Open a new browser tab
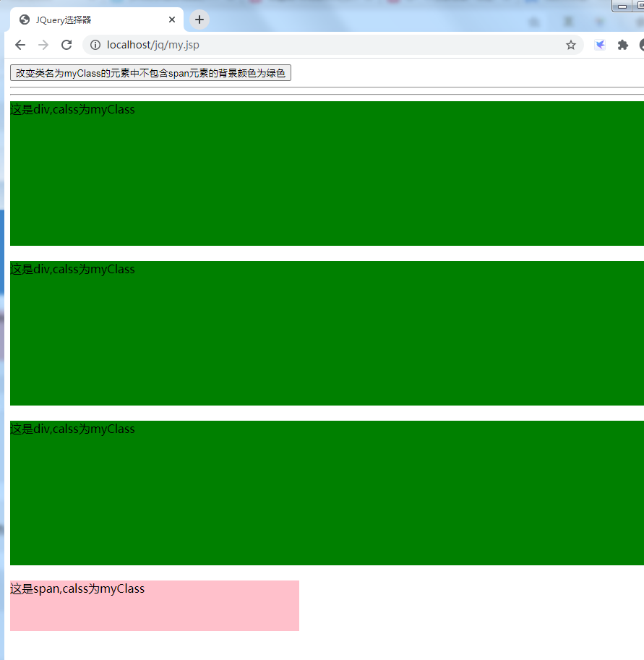This screenshot has width=644, height=660. pos(199,20)
